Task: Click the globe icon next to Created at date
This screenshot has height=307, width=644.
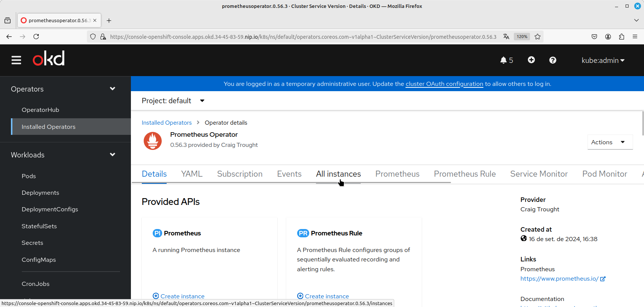Action: [524, 238]
